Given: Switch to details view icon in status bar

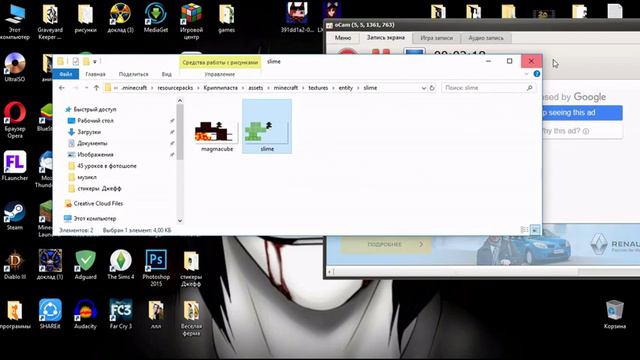Looking at the screenshot, I should point(524,230).
